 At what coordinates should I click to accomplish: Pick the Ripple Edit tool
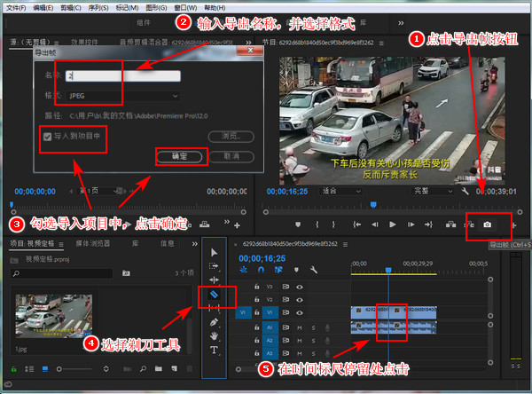tap(214, 280)
